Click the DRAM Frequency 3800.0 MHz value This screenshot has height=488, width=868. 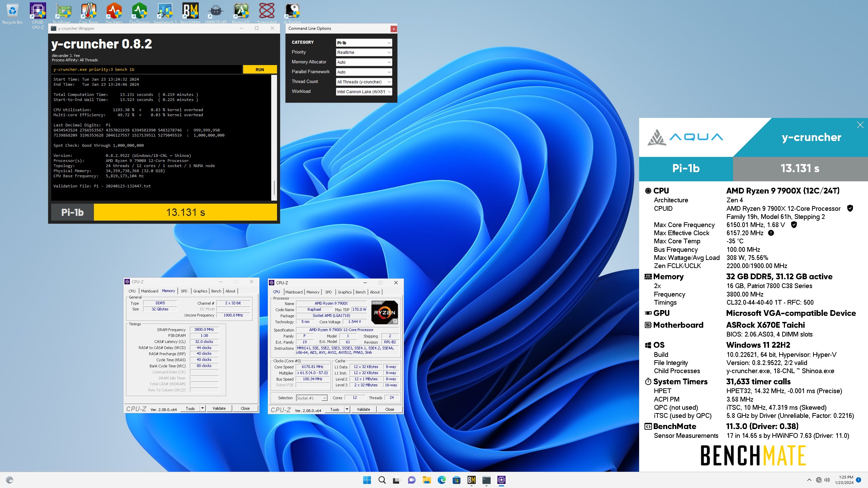[x=204, y=329]
